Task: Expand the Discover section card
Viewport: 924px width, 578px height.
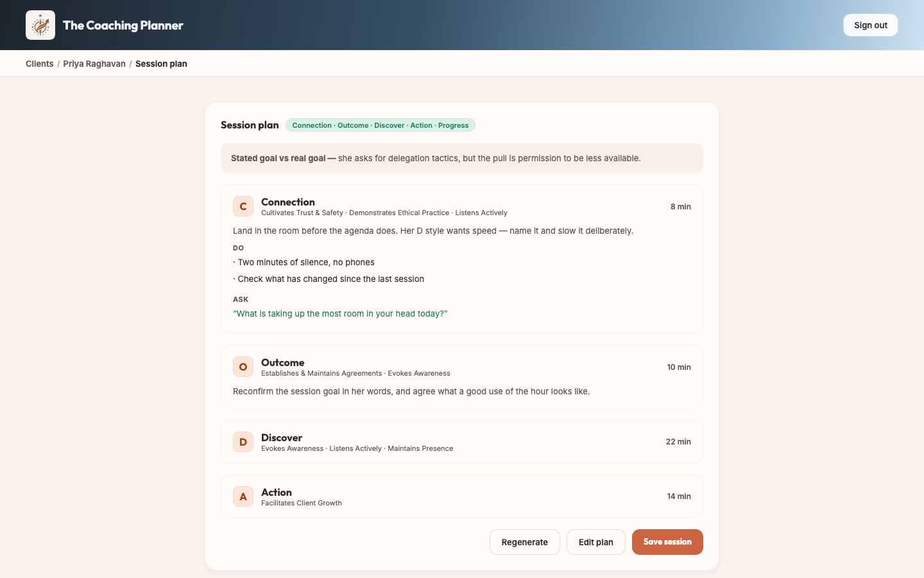Action: click(462, 442)
